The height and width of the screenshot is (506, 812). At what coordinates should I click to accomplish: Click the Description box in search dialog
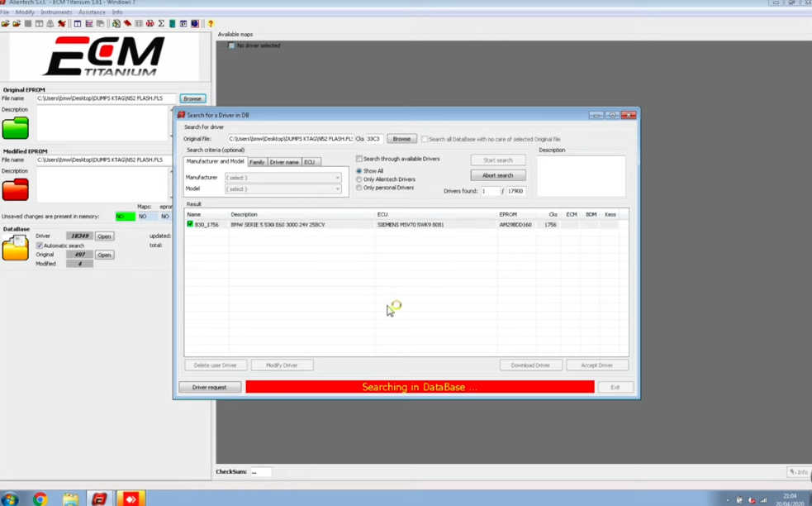click(x=581, y=176)
